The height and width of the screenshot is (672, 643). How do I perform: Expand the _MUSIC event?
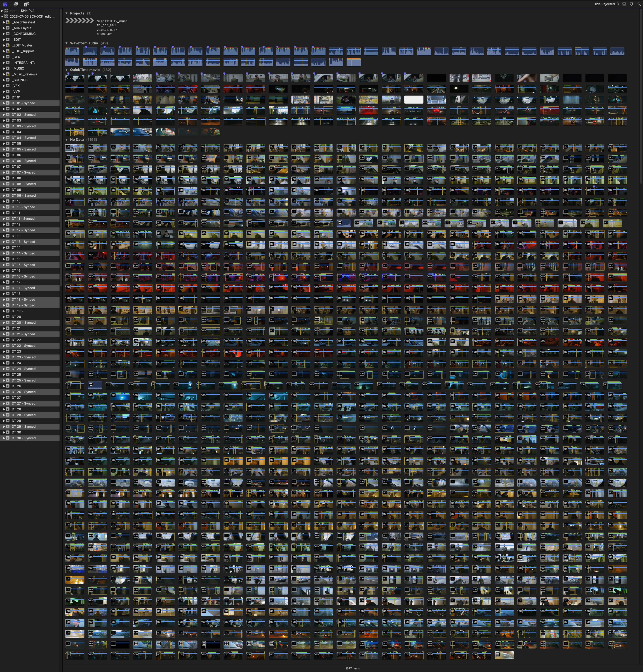4,69
